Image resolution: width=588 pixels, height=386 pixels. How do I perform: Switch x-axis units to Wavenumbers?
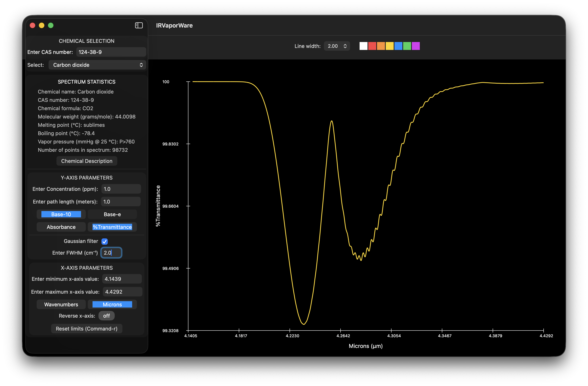point(61,304)
